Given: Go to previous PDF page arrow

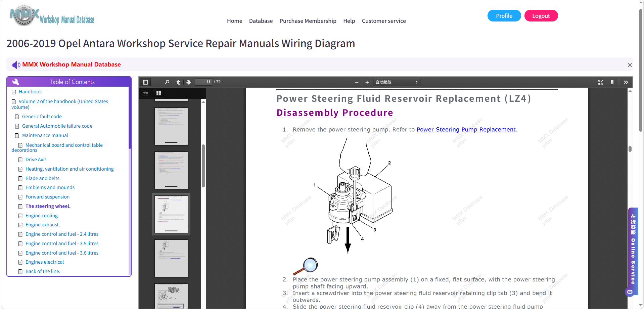Looking at the screenshot, I should 178,82.
